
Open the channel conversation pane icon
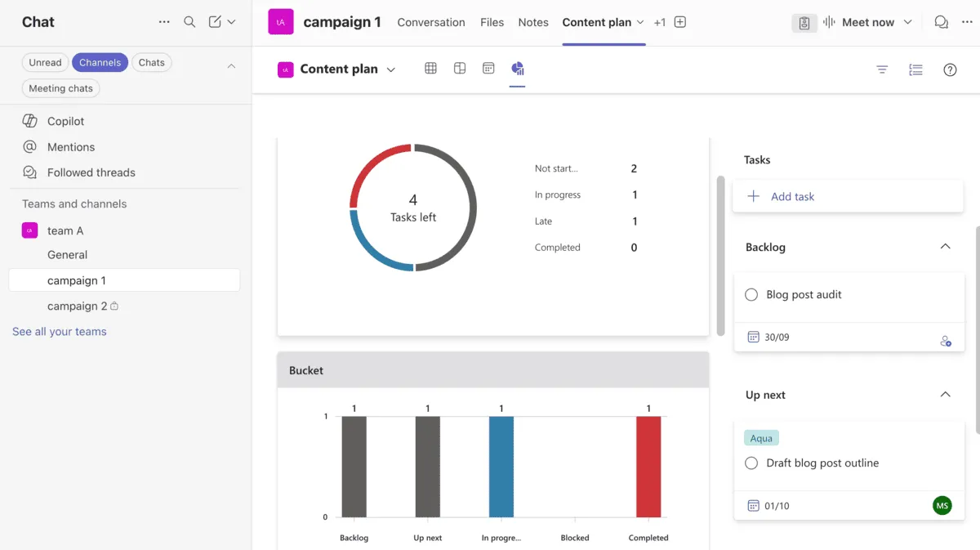click(942, 22)
